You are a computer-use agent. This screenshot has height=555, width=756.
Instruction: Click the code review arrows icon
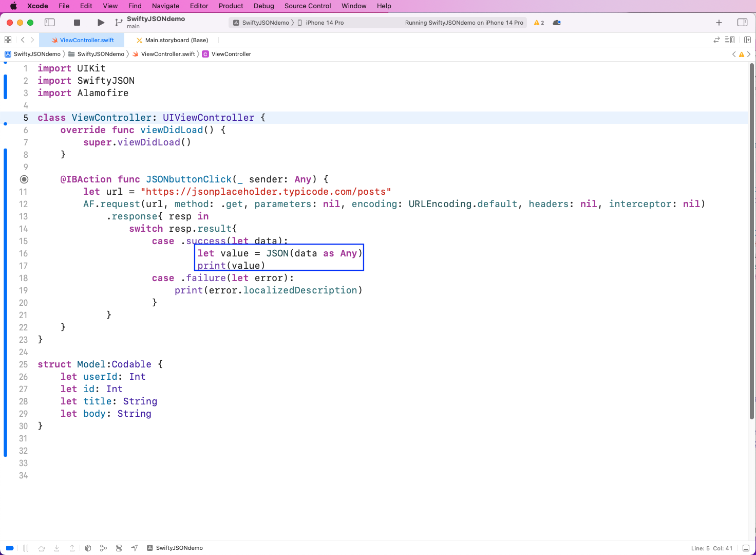pos(716,40)
